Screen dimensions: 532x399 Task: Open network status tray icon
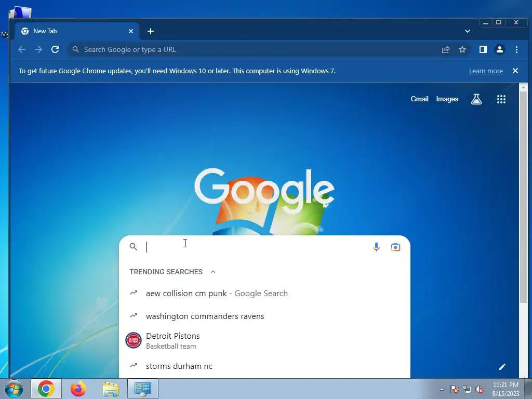pyautogui.click(x=467, y=389)
